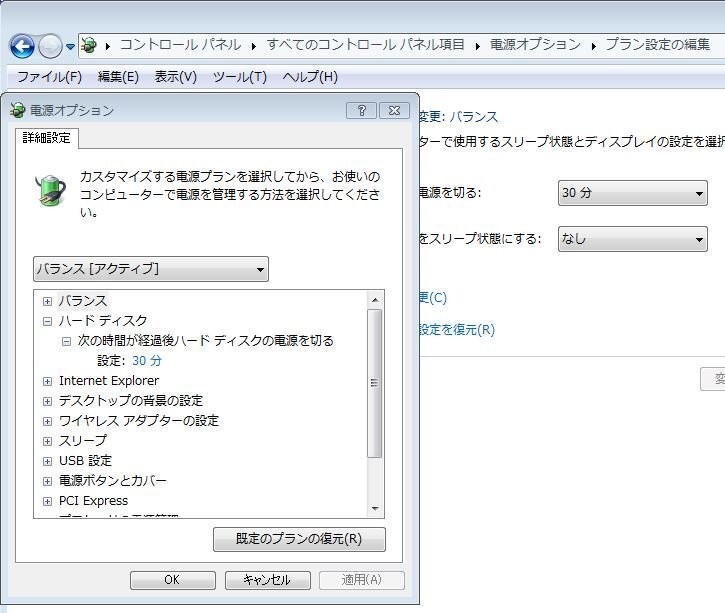Open the バランス [アクティブ] plan dropdown
Viewport: 725px width, 613px height.
pyautogui.click(x=151, y=269)
